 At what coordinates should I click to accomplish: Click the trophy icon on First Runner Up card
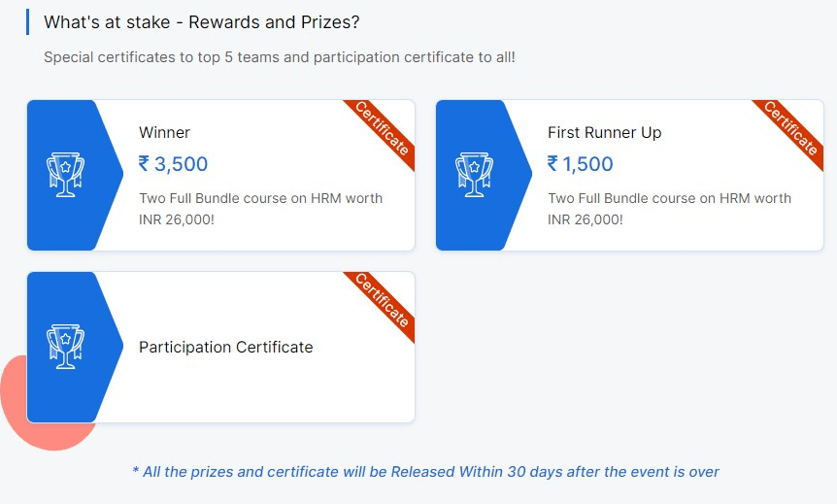(x=474, y=175)
